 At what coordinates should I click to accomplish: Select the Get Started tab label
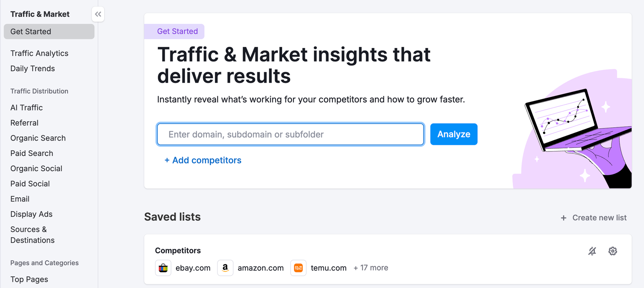pyautogui.click(x=177, y=31)
